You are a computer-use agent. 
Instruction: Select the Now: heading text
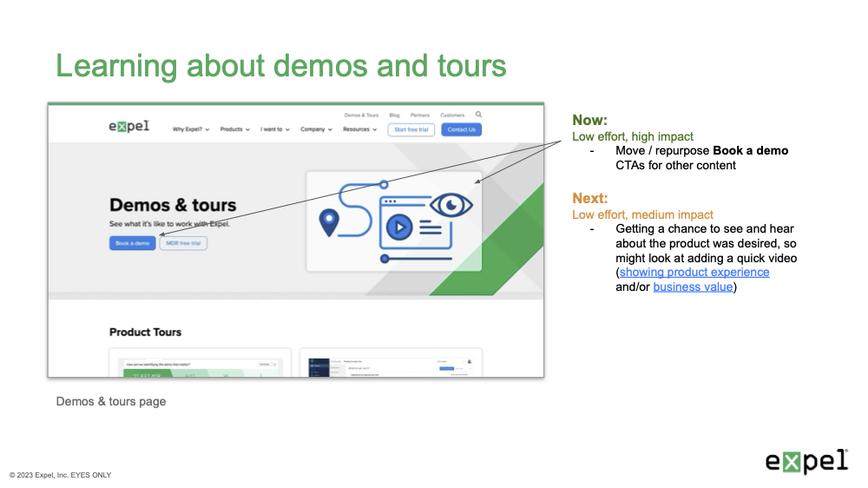[589, 120]
